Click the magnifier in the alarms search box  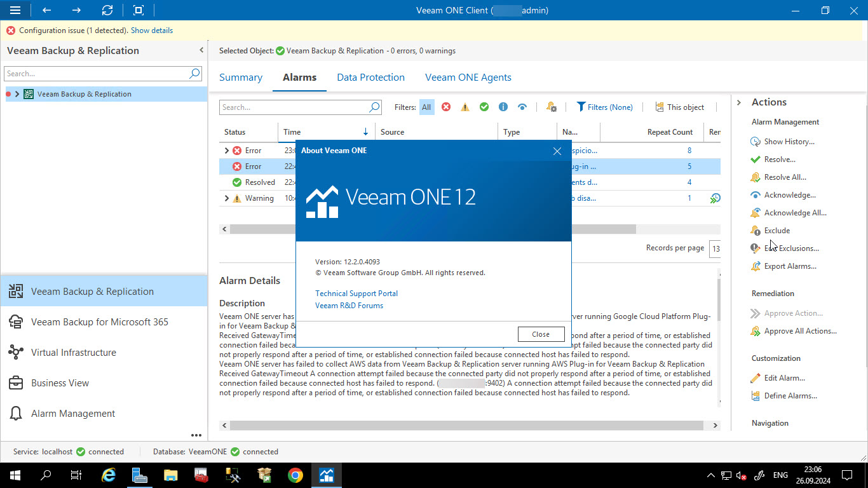pos(374,107)
